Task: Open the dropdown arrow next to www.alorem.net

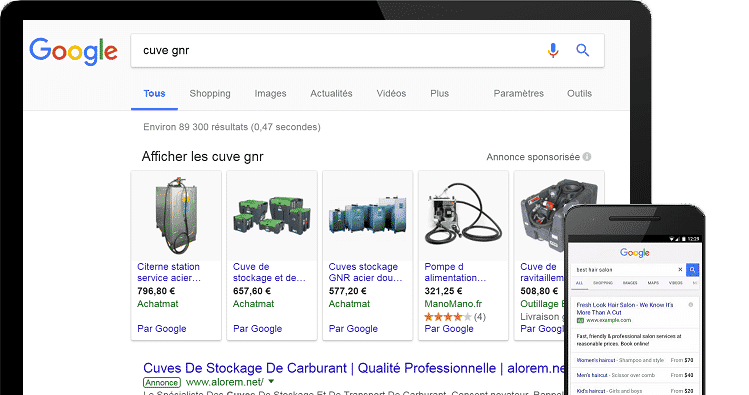Action: 271,382
